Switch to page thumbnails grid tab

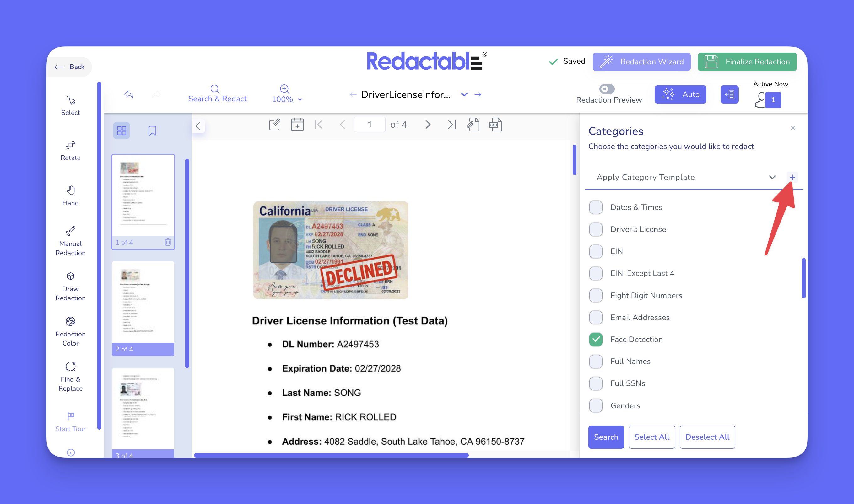point(122,131)
